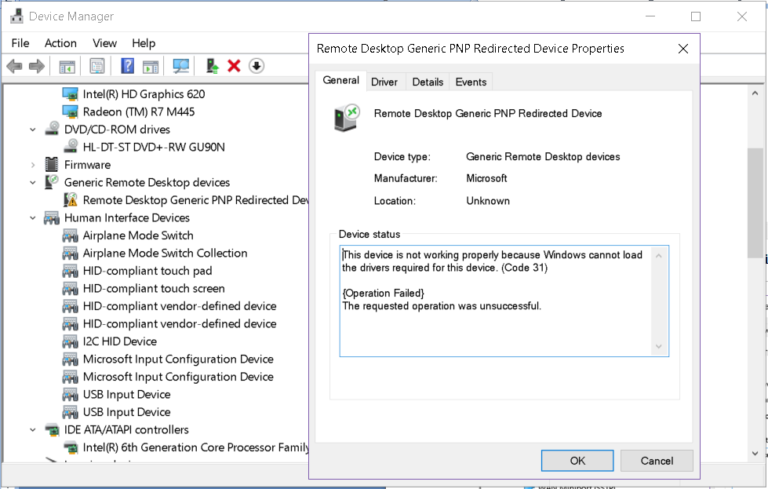This screenshot has height=489, width=768.
Task: Click the Device Manager scrollbar down arrow
Action: click(x=755, y=454)
